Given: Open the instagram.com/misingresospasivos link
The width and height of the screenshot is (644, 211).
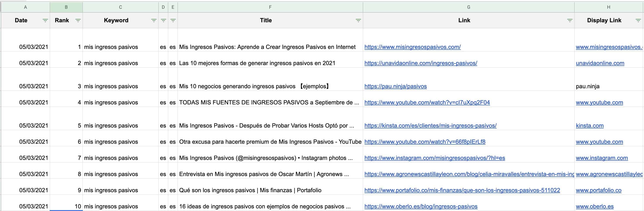Looking at the screenshot, I should [x=435, y=158].
